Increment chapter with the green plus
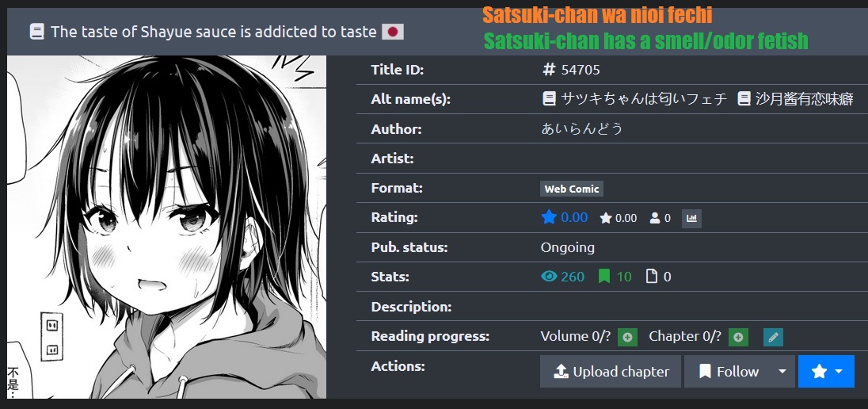The image size is (868, 409). (x=738, y=337)
